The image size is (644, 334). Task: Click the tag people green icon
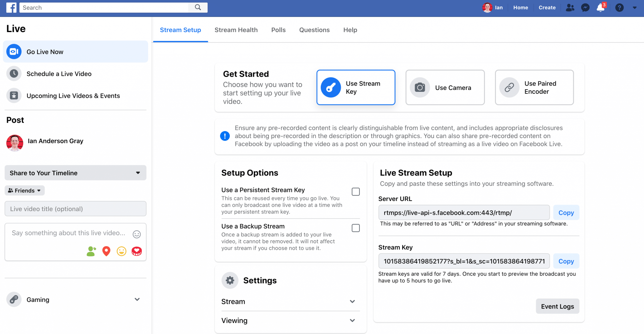[91, 251]
